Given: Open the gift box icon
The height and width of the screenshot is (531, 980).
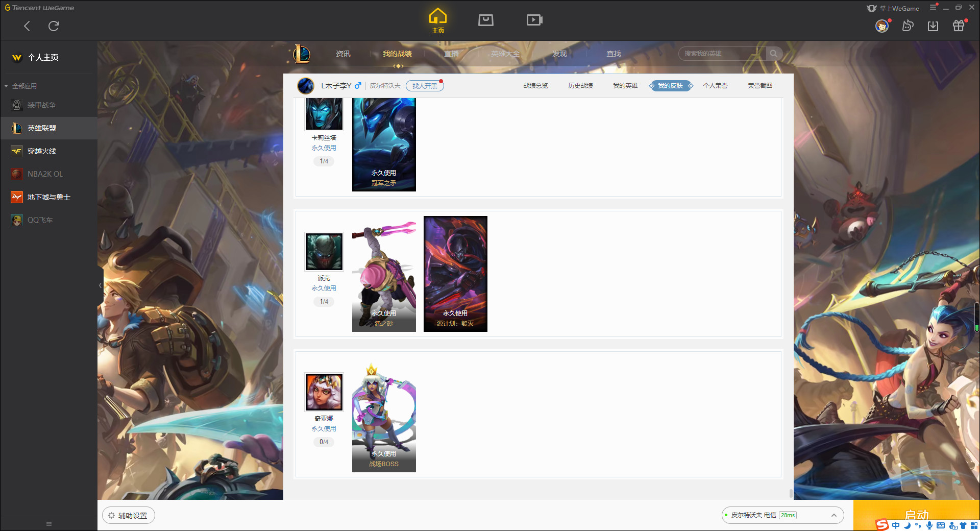Looking at the screenshot, I should (x=959, y=26).
